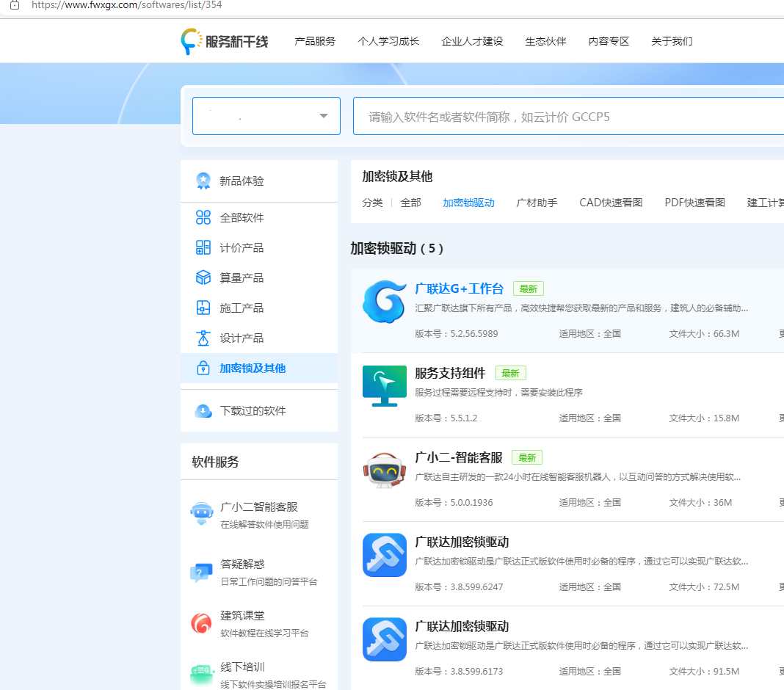Viewport: 784px width, 690px height.
Task: Select the PDF快速看图 category filter
Action: click(x=694, y=203)
